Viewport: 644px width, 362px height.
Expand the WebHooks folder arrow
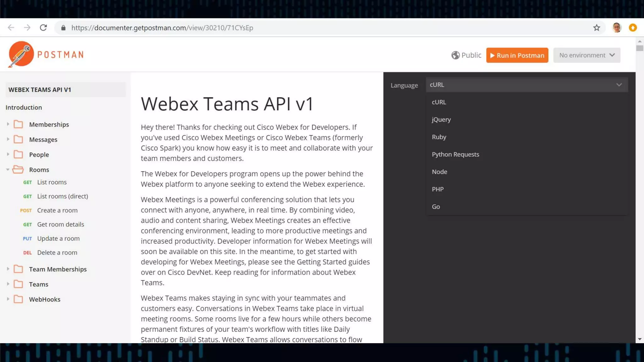point(8,299)
